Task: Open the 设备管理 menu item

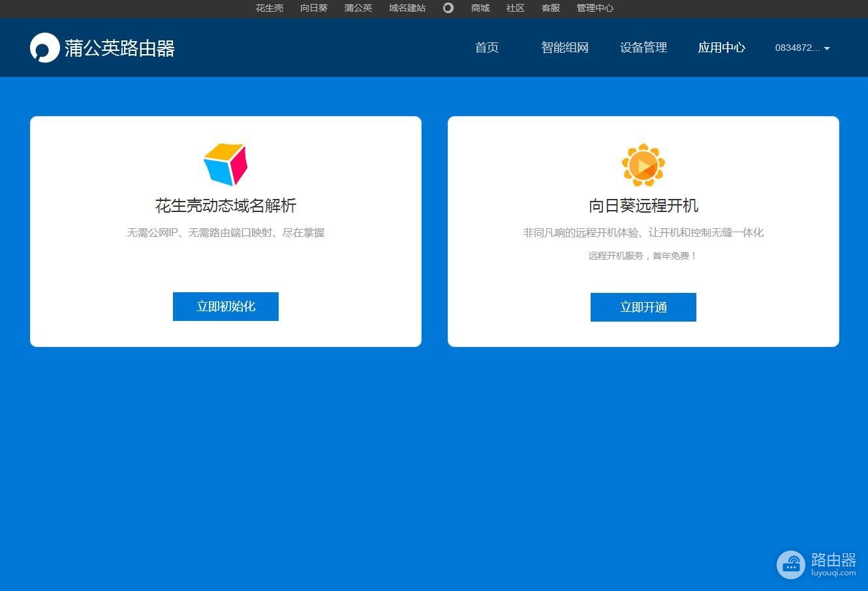Action: click(x=643, y=48)
